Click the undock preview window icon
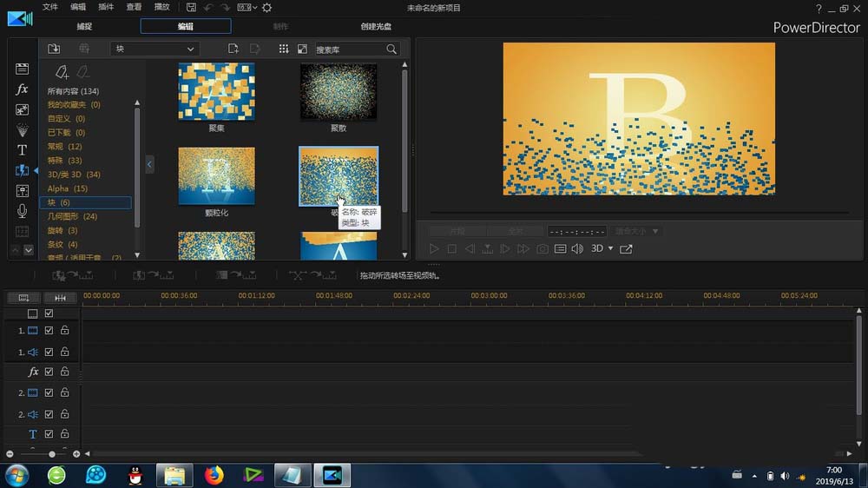 [626, 249]
